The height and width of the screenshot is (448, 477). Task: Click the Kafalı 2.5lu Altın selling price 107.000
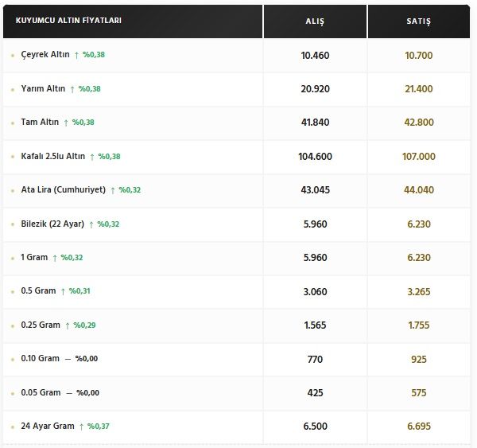click(x=419, y=157)
